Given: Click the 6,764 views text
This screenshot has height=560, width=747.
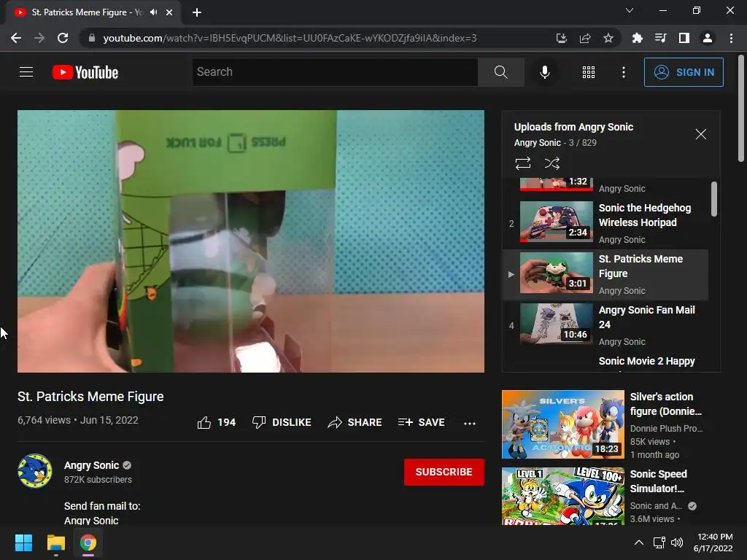Looking at the screenshot, I should click(44, 420).
